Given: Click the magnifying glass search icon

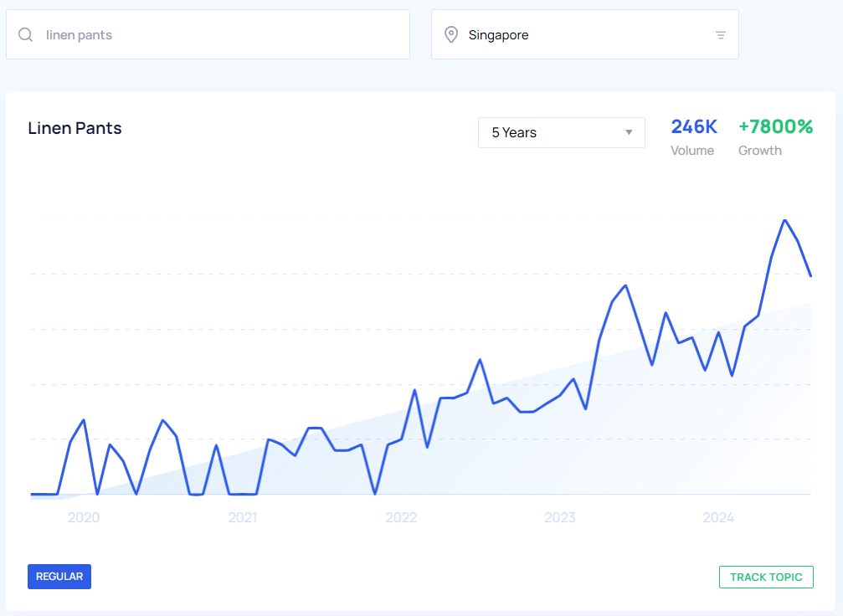Looking at the screenshot, I should pyautogui.click(x=26, y=34).
